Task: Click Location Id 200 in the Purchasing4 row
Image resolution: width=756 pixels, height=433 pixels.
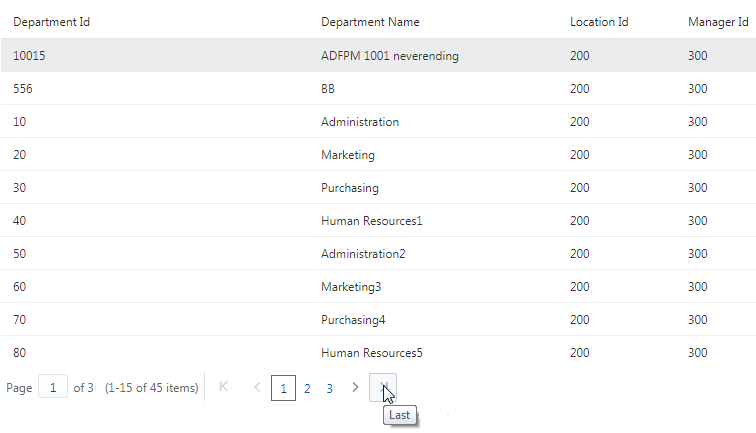Action: point(580,320)
